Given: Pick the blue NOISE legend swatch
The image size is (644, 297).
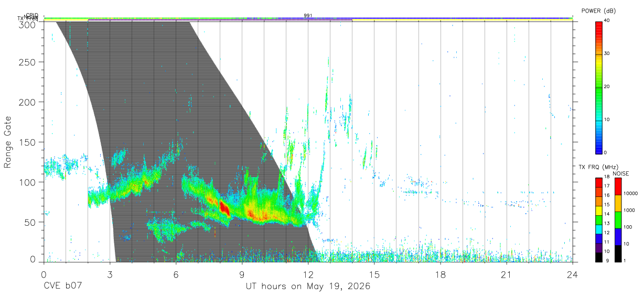Looking at the screenshot, I should (618, 237).
